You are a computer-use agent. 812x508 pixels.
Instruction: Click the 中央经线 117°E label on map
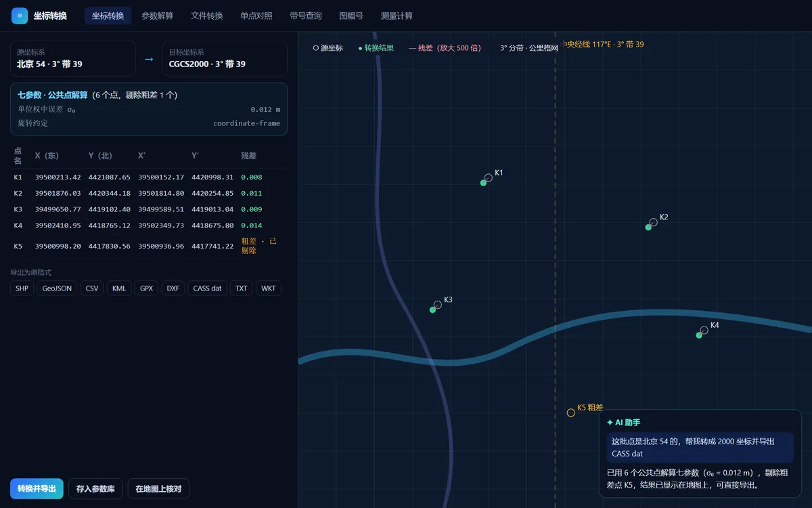pyautogui.click(x=603, y=45)
